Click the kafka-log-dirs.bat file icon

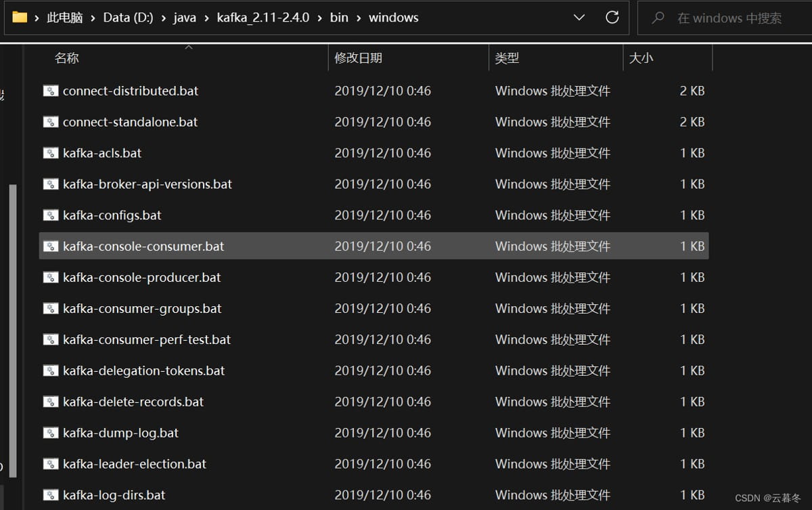click(x=51, y=496)
